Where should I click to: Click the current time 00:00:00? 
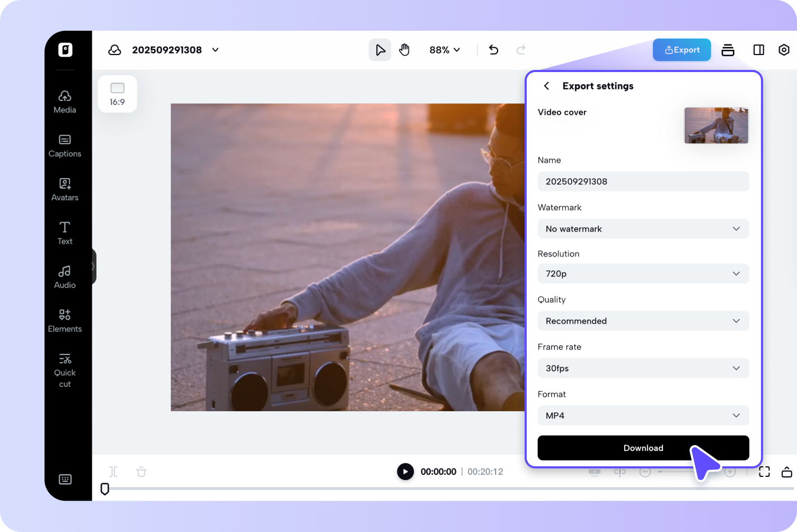(x=438, y=472)
